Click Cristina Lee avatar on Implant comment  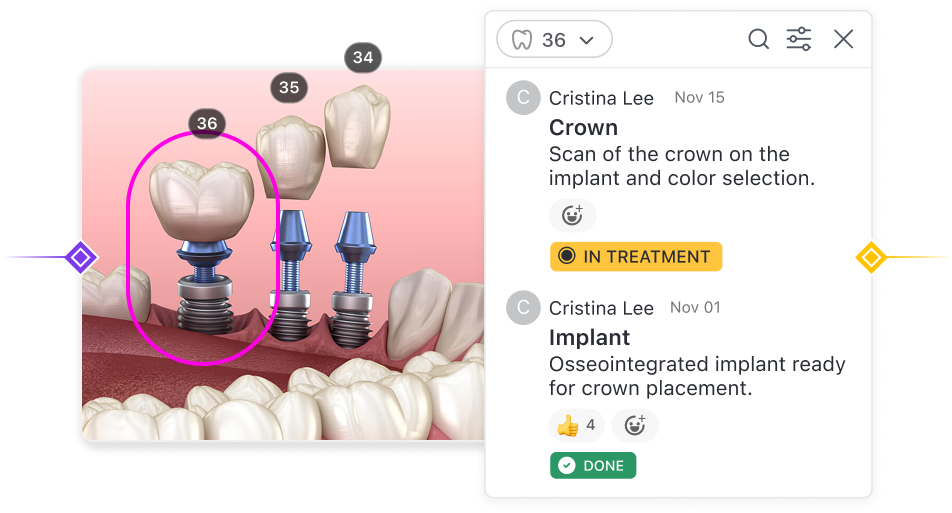tap(523, 308)
